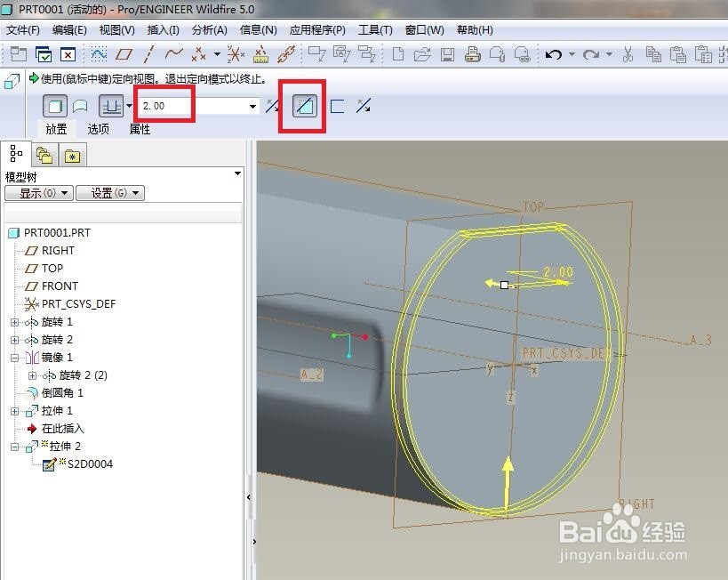This screenshot has width=728, height=580.
Task: Select the RIGHT datum plane in tree
Action: [58, 251]
